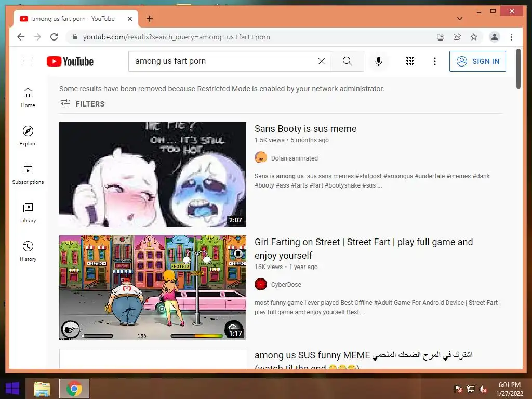
Task: Click the page vertical scrollbar
Action: pos(518,69)
